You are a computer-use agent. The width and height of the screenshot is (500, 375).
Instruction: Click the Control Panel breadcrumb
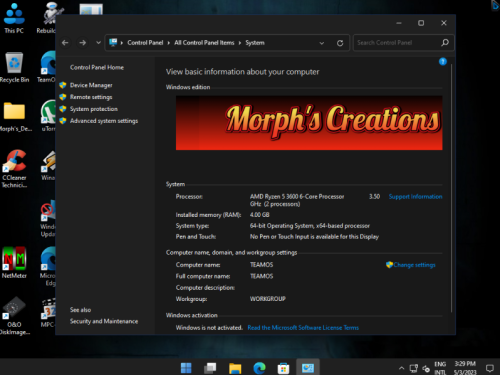145,43
